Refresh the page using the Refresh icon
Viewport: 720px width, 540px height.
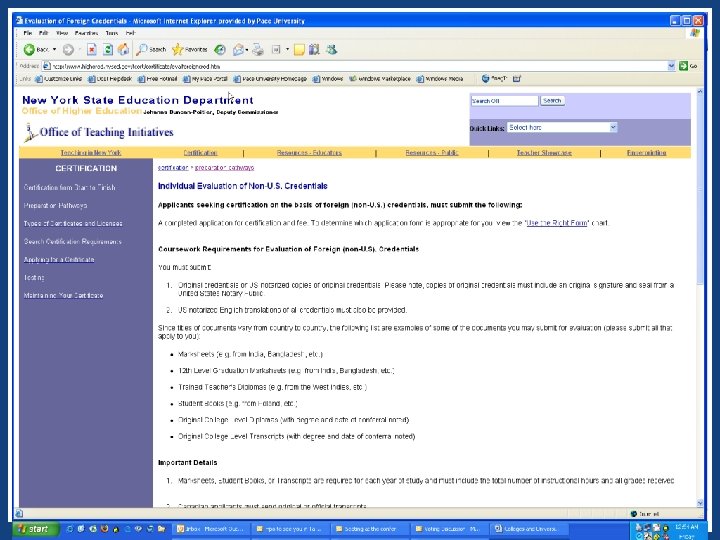107,49
